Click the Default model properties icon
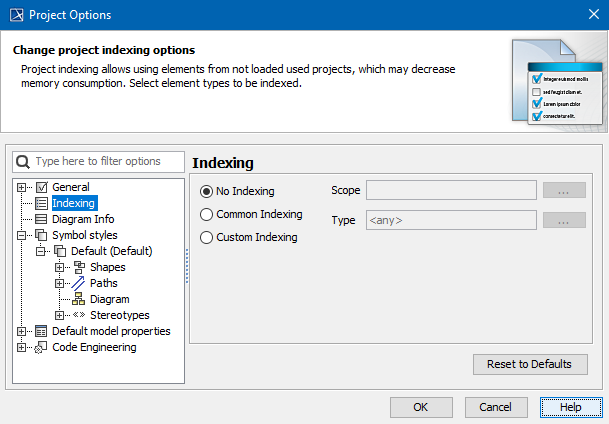 click(x=42, y=331)
